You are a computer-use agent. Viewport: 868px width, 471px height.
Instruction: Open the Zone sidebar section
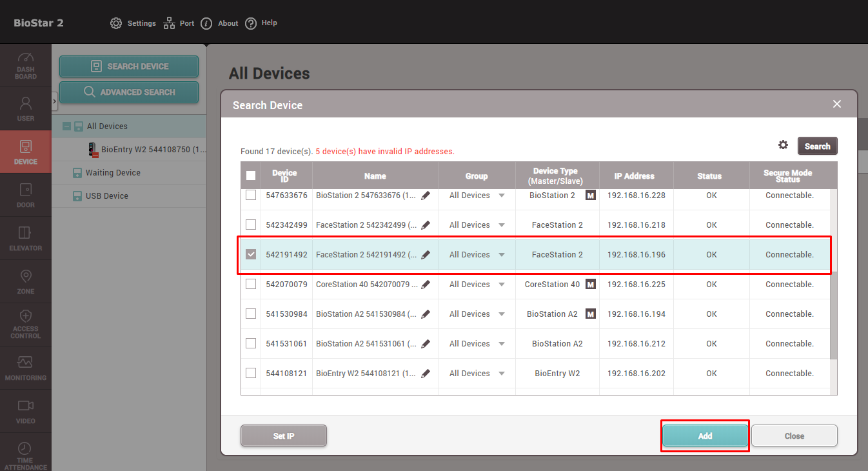pos(26,281)
